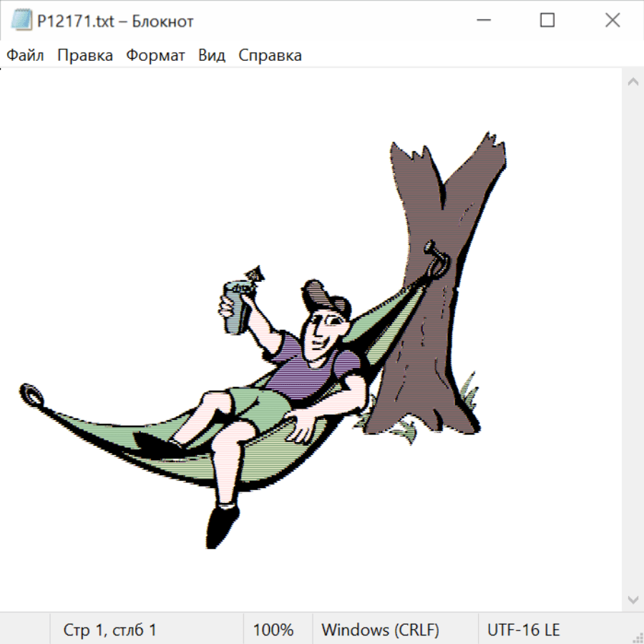Open the Справка menu

(270, 56)
